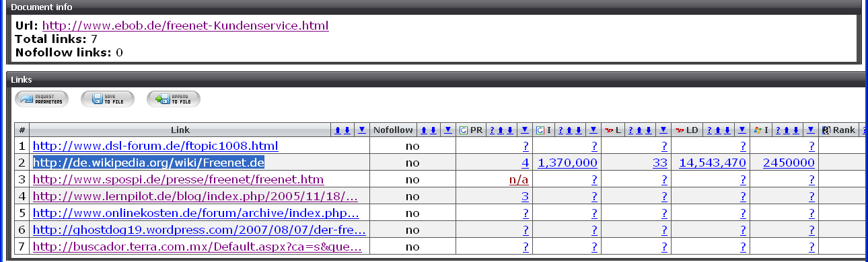This screenshot has width=868, height=262.
Task: Click PR question mark in dsl-forum.de row
Action: pyautogui.click(x=525, y=146)
